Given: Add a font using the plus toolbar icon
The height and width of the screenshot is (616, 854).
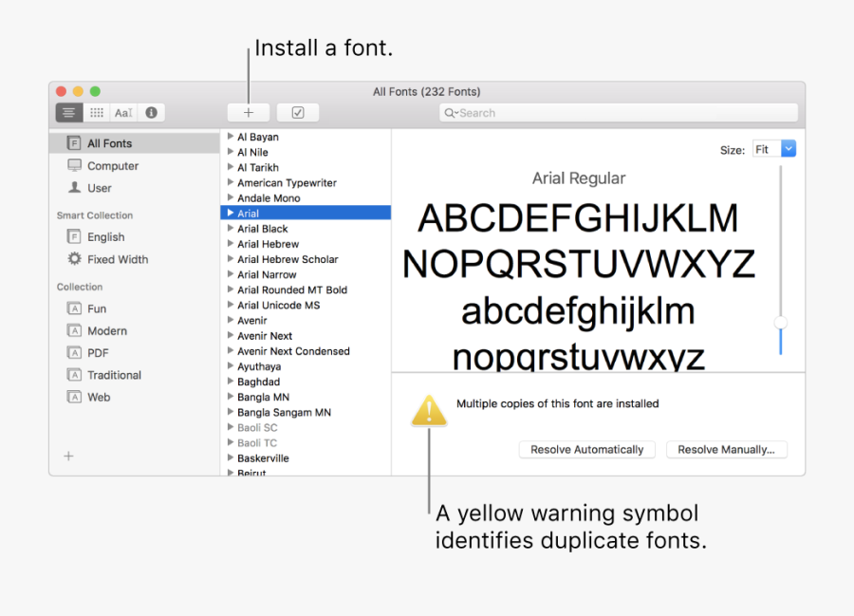Looking at the screenshot, I should pyautogui.click(x=248, y=112).
